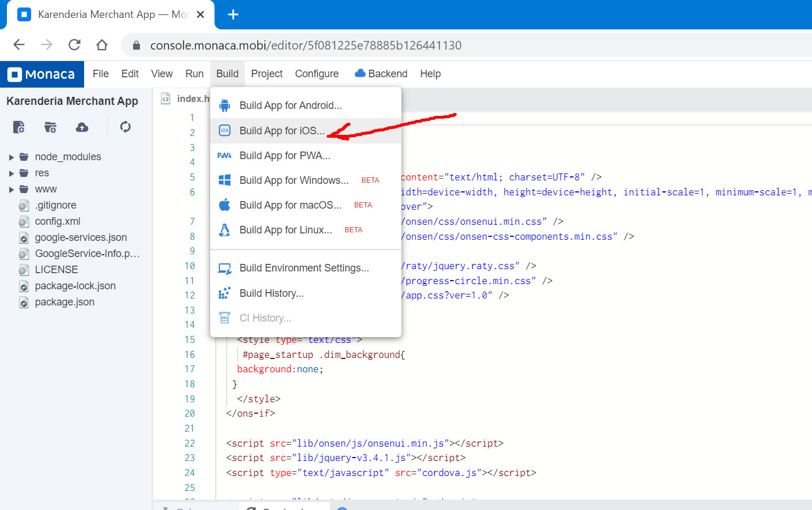The image size is (812, 510).
Task: Reload the browser page
Action: (74, 45)
